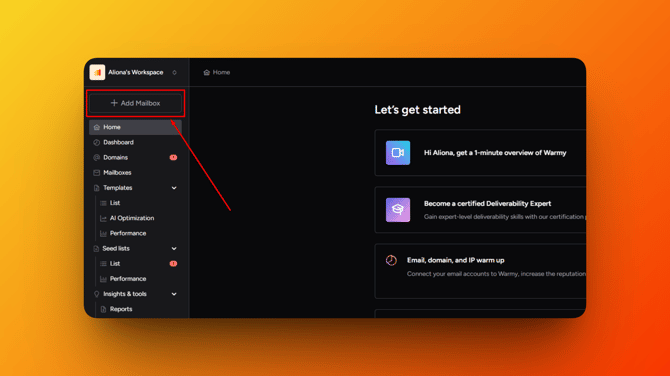Click the list icon under Templates
This screenshot has width=670, height=376.
(103, 203)
